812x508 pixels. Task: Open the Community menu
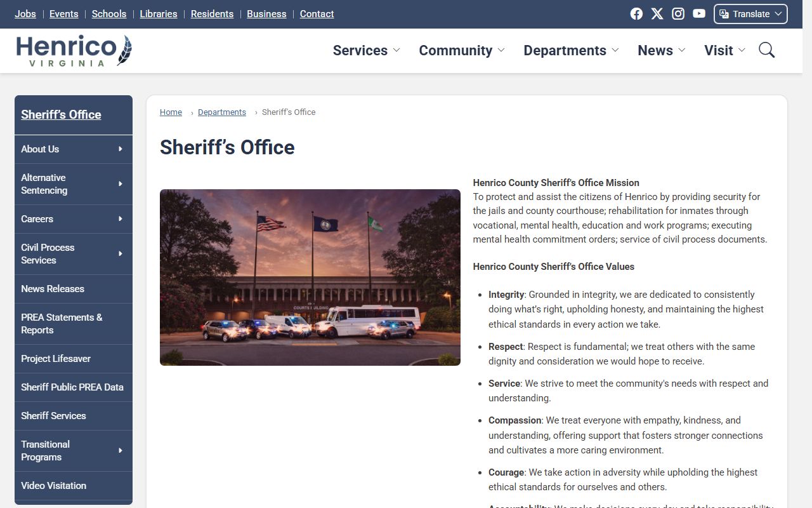pos(461,50)
